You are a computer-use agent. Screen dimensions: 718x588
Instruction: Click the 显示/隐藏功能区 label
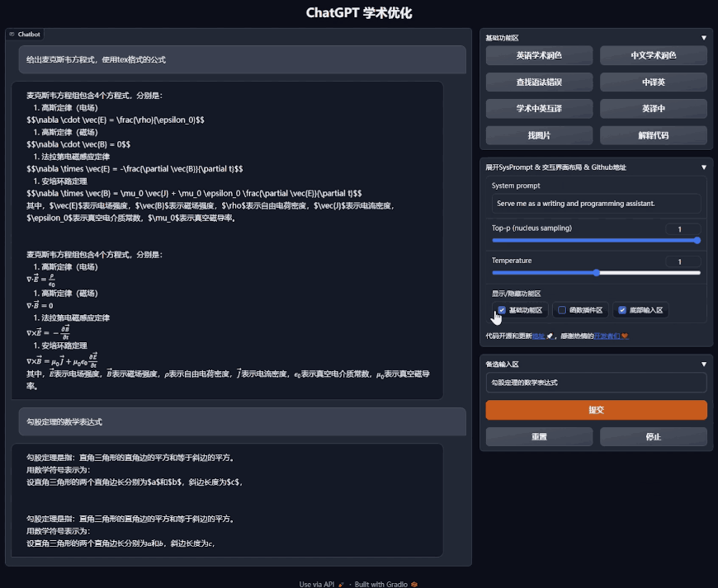pyautogui.click(x=516, y=294)
